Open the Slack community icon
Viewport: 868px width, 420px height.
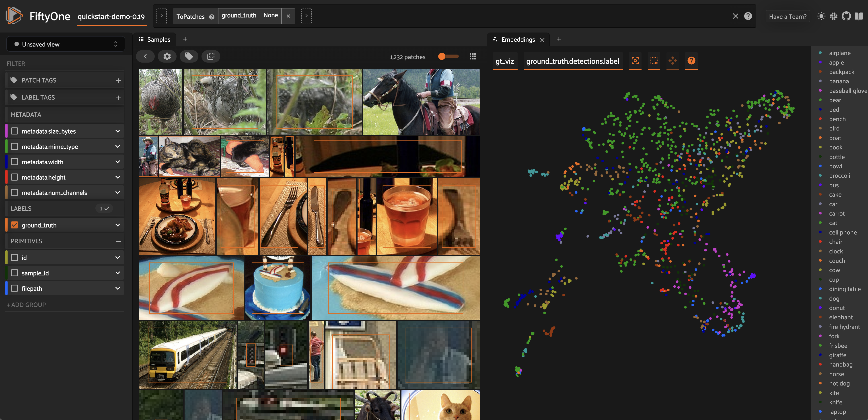tap(834, 16)
